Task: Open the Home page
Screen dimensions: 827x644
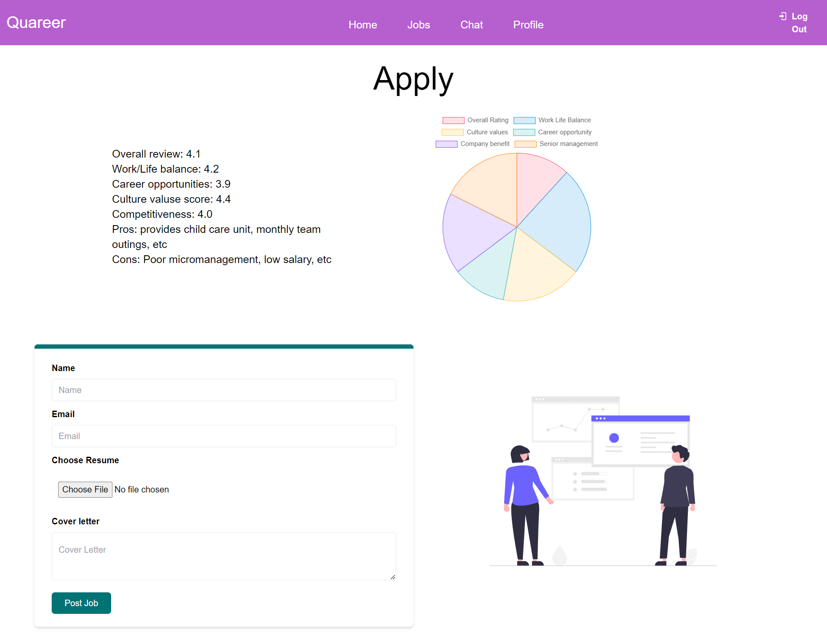Action: [x=363, y=25]
